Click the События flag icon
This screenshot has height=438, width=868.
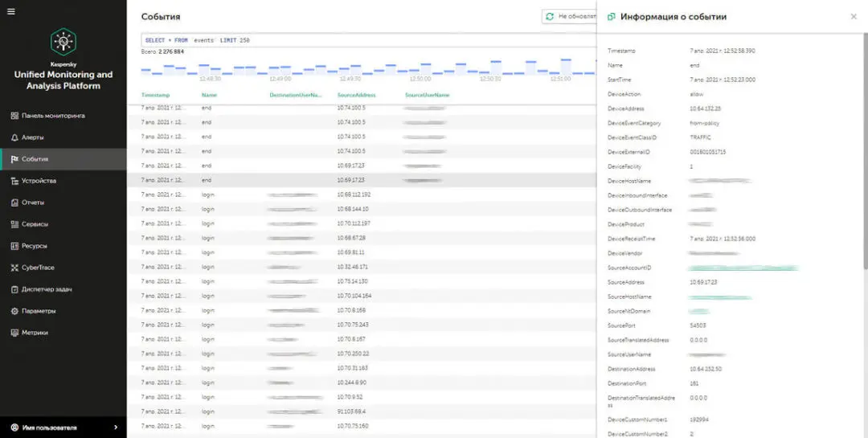point(15,159)
